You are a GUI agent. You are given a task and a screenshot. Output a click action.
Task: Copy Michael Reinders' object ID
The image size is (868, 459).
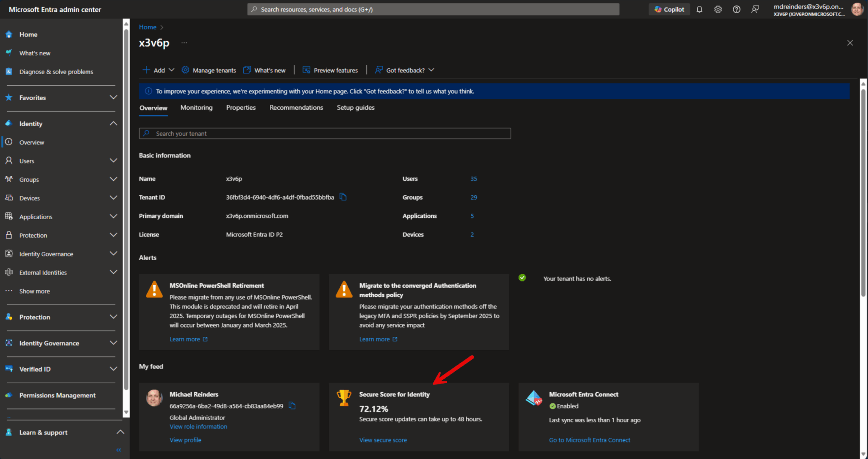click(292, 405)
